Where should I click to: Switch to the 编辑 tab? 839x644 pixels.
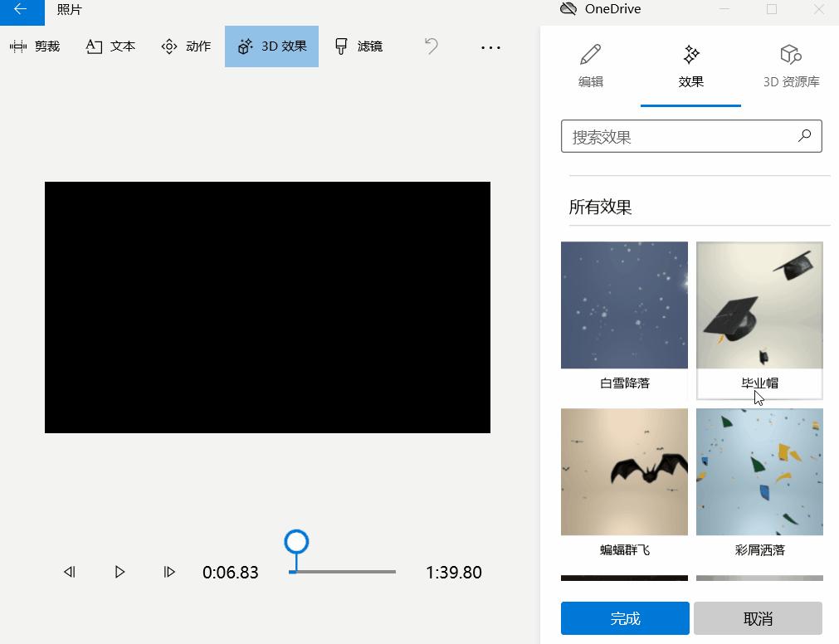tap(590, 66)
